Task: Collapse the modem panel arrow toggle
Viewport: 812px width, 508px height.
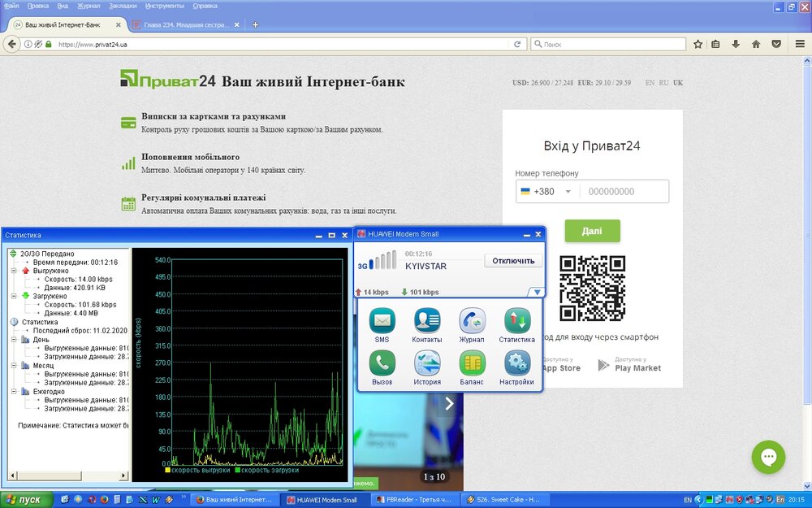Action: tap(537, 293)
